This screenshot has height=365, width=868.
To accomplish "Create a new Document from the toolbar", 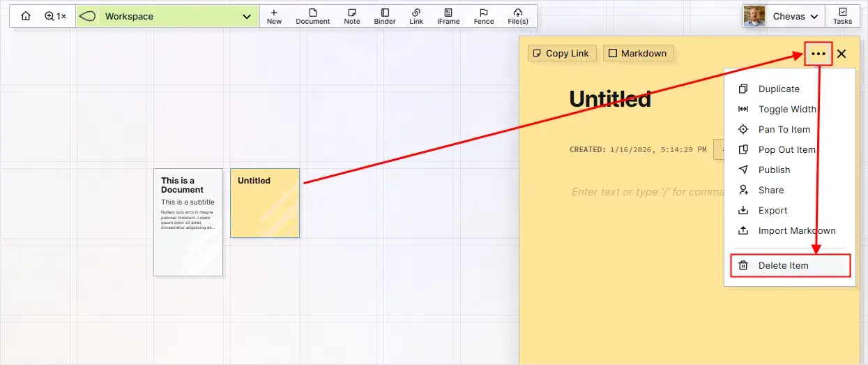I will [312, 16].
